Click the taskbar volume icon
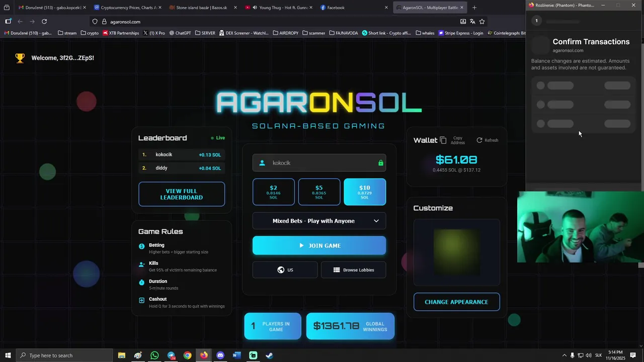 [589, 355]
